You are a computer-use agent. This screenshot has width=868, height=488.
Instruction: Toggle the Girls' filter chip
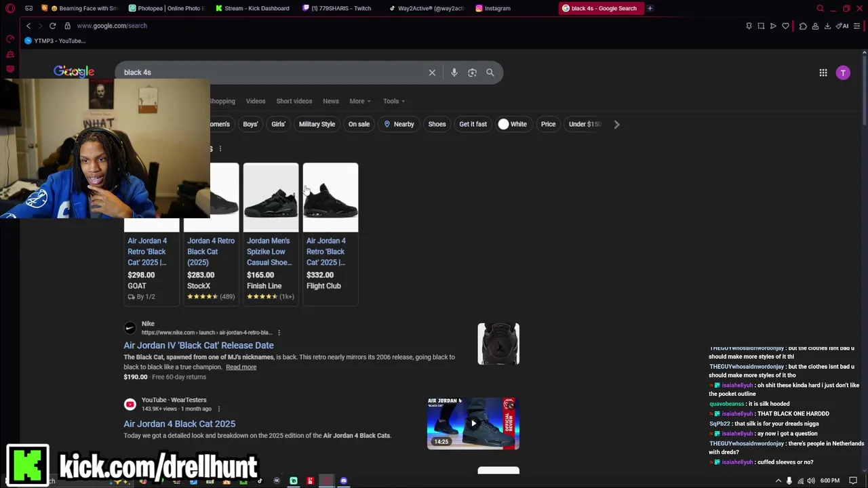click(278, 124)
